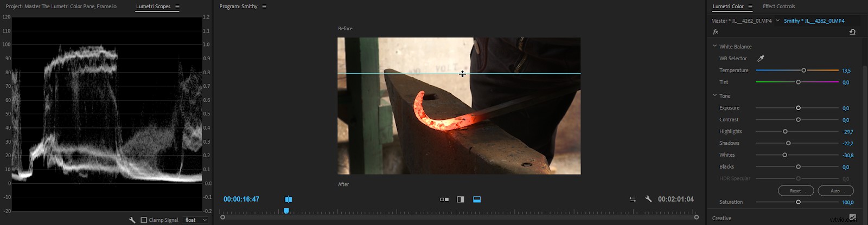Select the Lumetri Color tab
Screen dimensions: 868x225
click(x=727, y=7)
